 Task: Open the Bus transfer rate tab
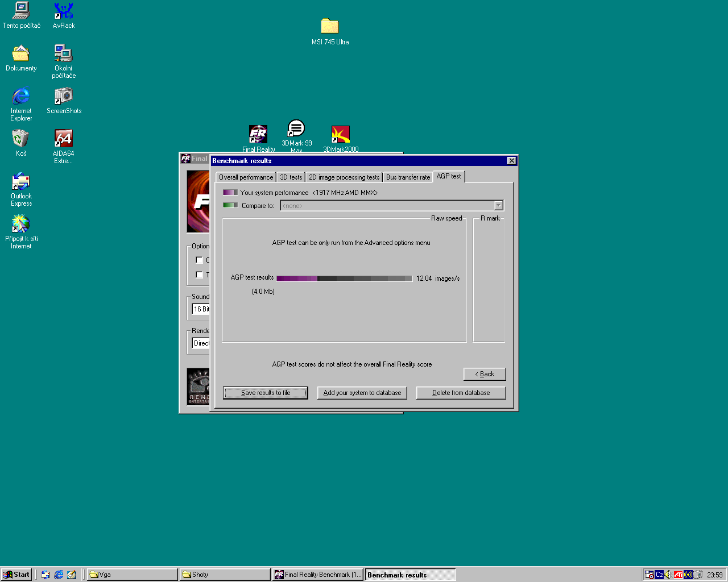click(408, 177)
